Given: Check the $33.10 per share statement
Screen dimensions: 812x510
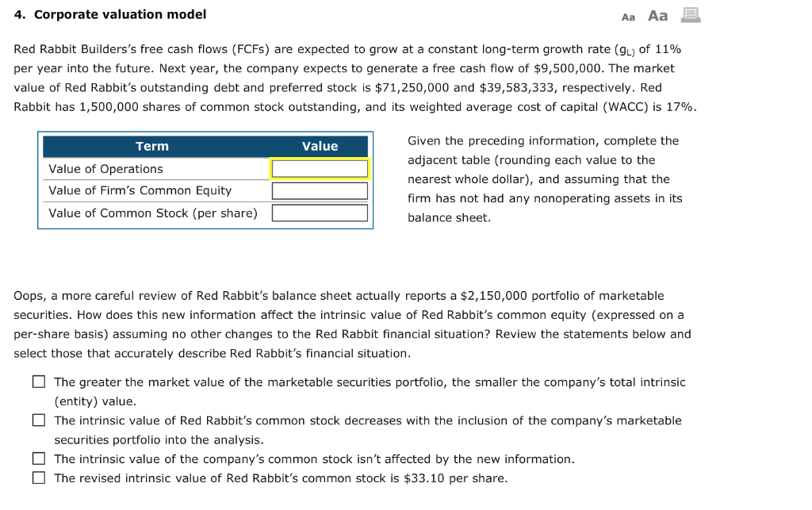Looking at the screenshot, I should 37,477.
